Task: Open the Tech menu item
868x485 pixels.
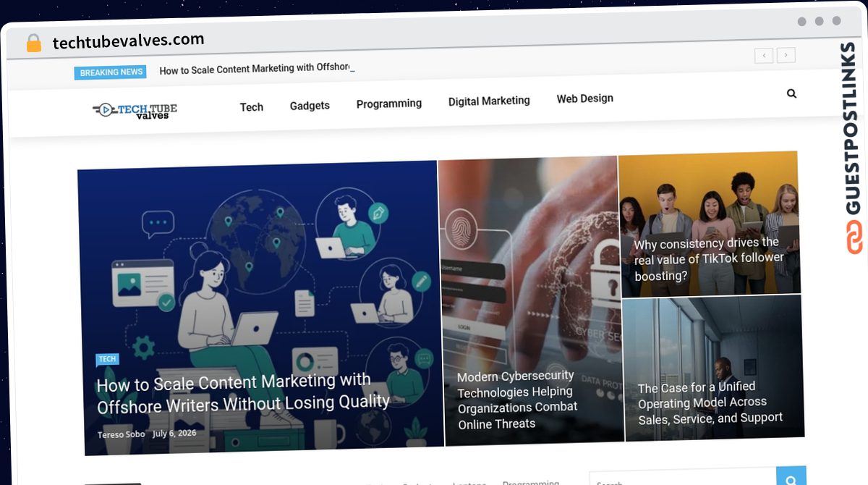Action: 252,107
